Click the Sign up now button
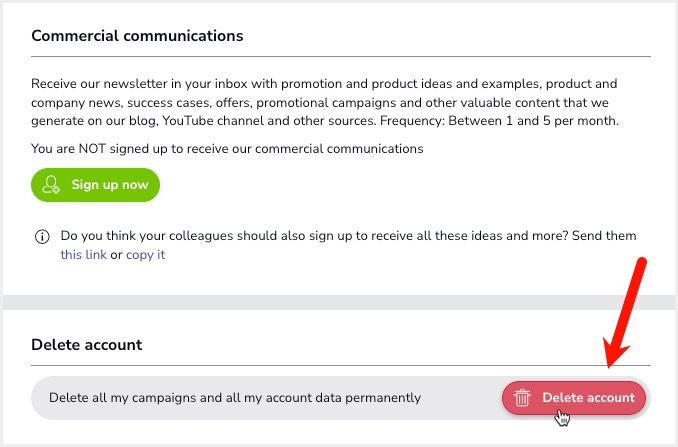Screen dimensions: 678x447 click(96, 185)
